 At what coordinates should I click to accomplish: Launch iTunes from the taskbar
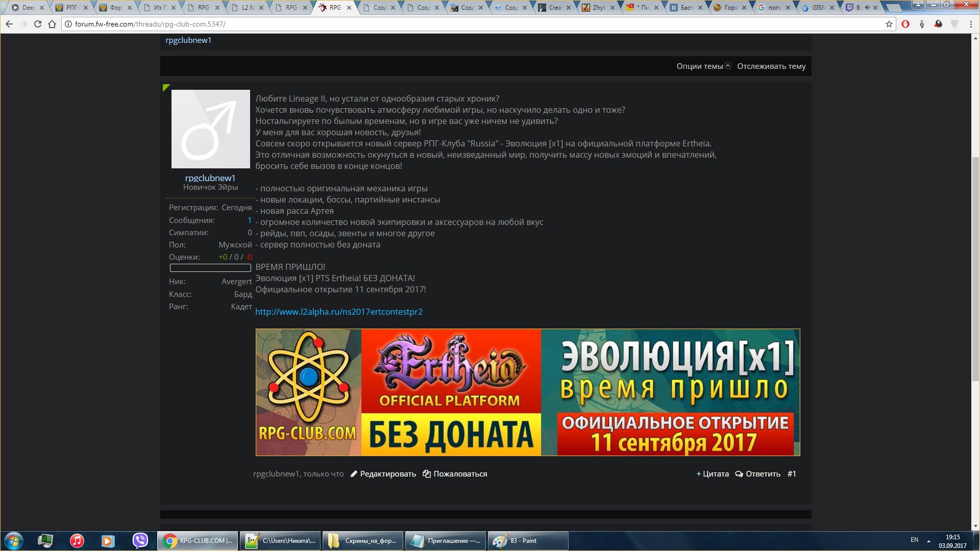pyautogui.click(x=77, y=541)
